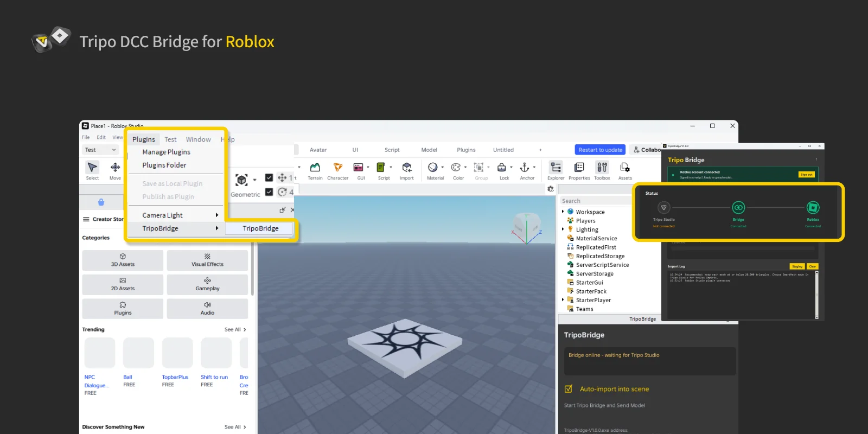The image size is (868, 434).
Task: Click the Import tool icon
Action: [x=407, y=168]
